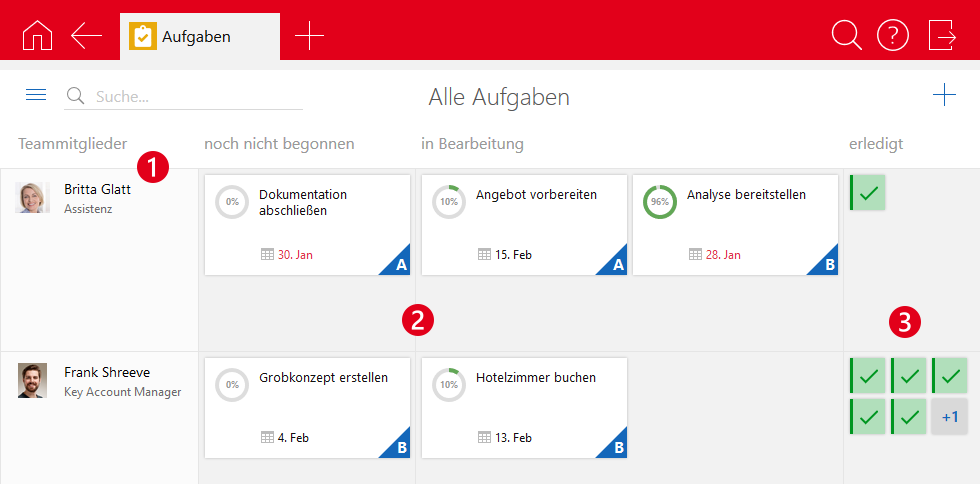The height and width of the screenshot is (484, 980).
Task: Open the Hotelzimmer buchen task card
Action: tap(524, 407)
